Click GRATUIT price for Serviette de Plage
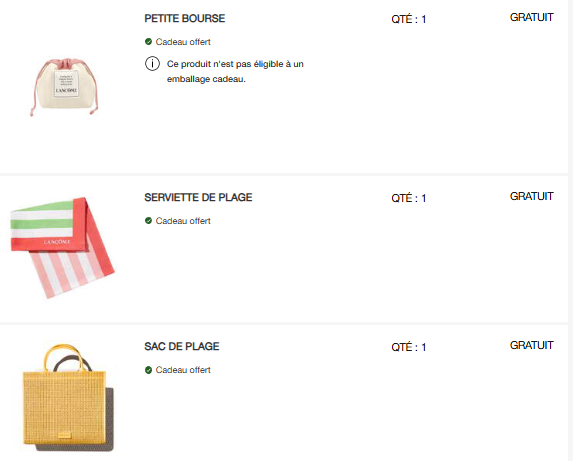The height and width of the screenshot is (461, 573). point(531,196)
